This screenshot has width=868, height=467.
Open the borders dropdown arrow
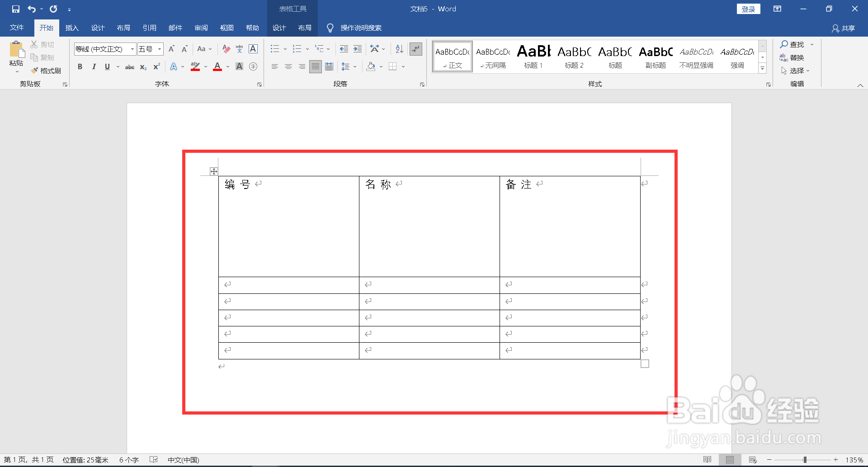403,66
